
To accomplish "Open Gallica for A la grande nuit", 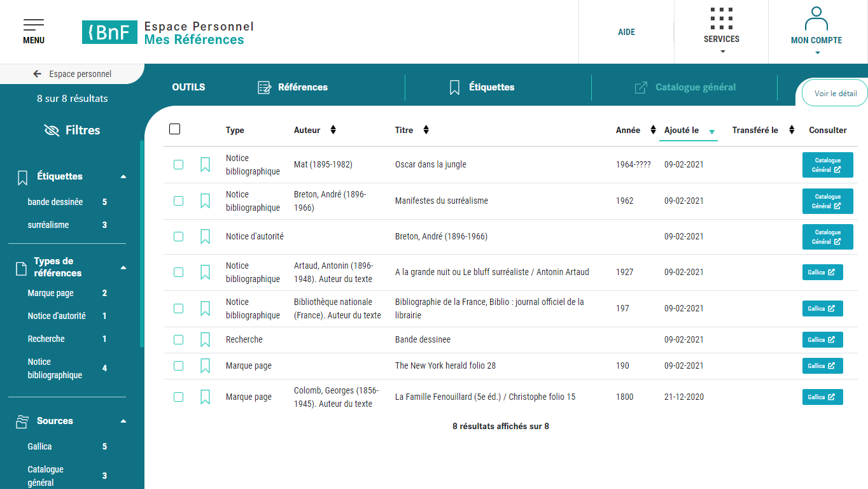I will tap(822, 273).
